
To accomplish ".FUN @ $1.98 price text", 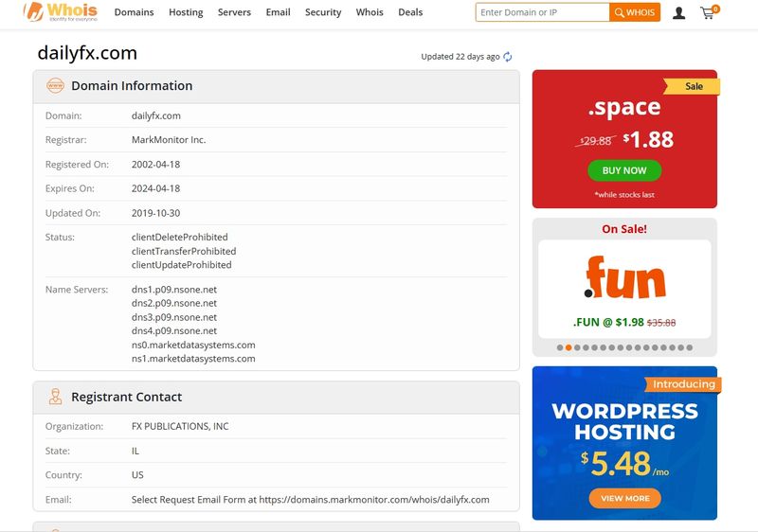I will (x=608, y=322).
